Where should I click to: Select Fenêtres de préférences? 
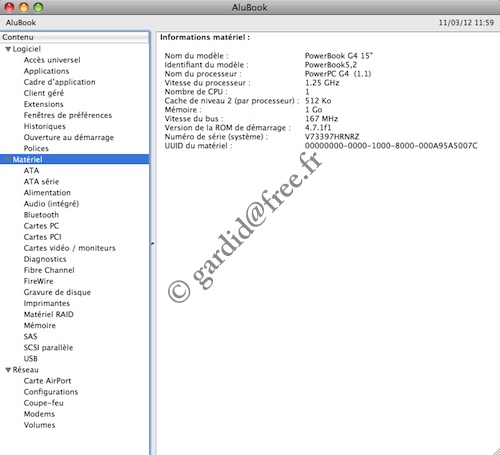point(68,115)
